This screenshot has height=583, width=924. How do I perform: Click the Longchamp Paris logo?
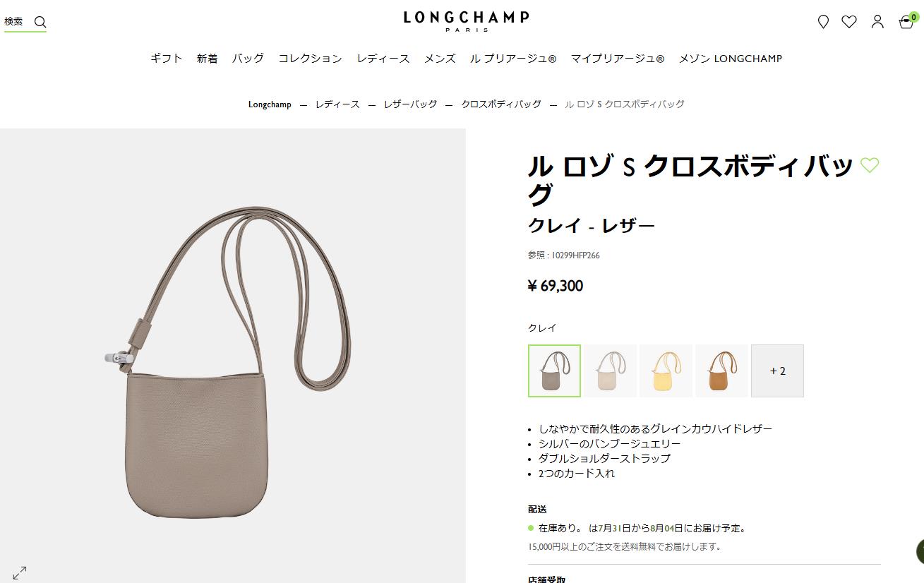(x=466, y=20)
